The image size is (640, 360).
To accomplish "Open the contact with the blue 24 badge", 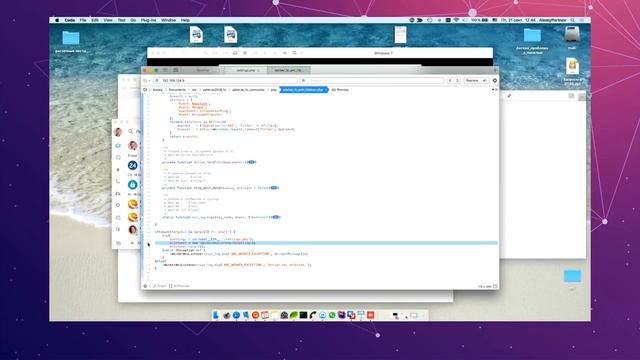I will click(132, 165).
